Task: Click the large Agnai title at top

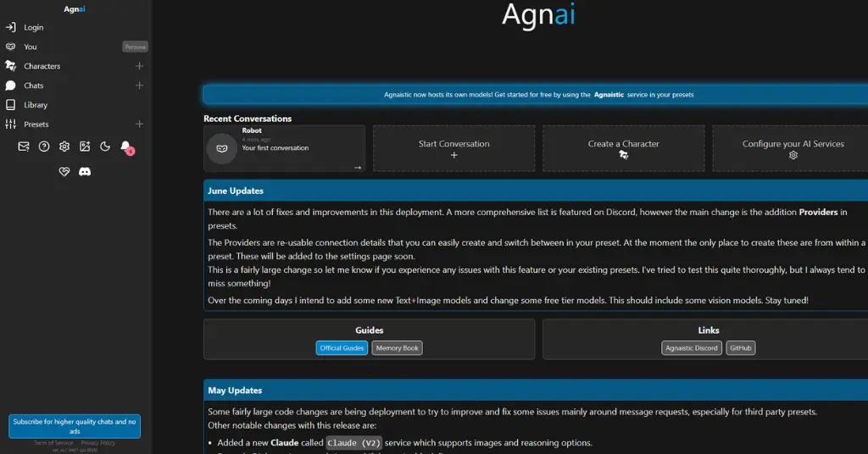Action: click(538, 14)
